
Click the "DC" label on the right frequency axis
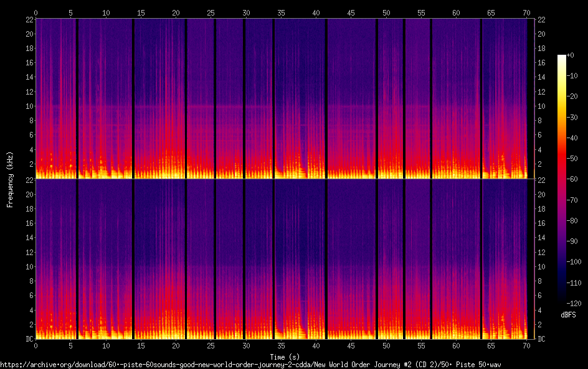click(541, 339)
